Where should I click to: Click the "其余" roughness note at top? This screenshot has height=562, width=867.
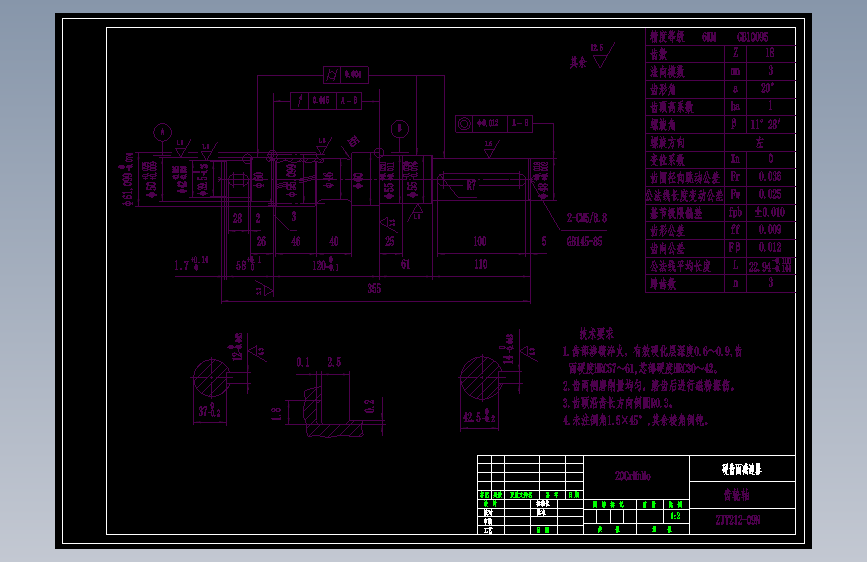pos(578,62)
